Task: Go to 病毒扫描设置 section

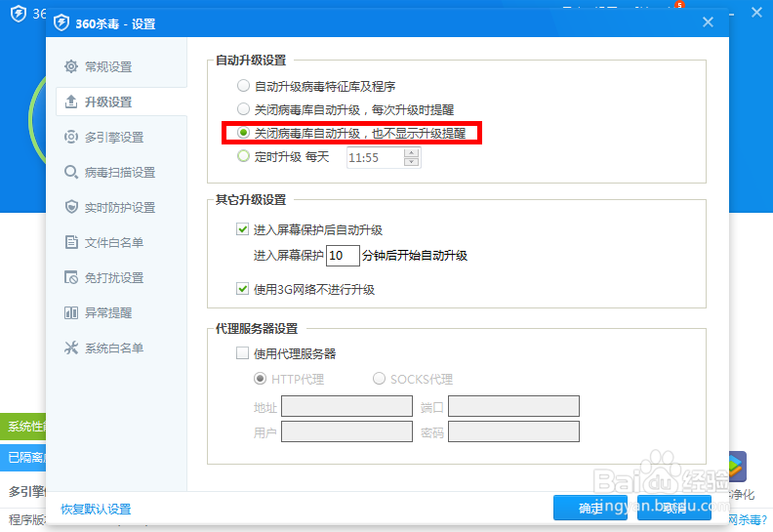Action: [121, 172]
